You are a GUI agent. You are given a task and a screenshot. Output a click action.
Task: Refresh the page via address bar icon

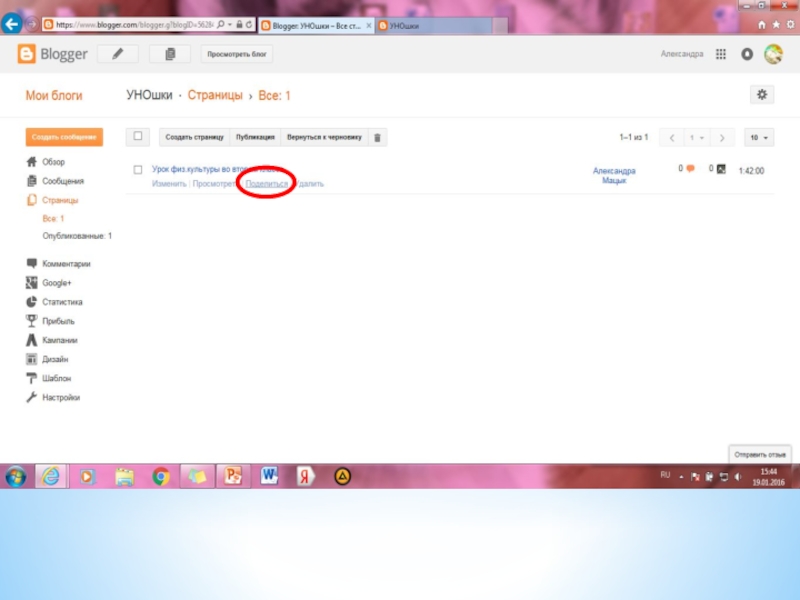tap(249, 24)
